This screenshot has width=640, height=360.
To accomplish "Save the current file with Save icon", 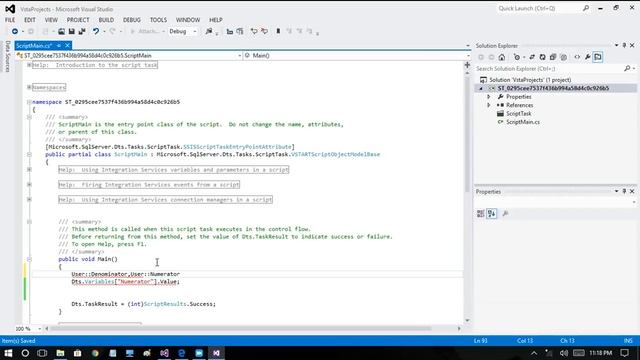I will [71, 31].
